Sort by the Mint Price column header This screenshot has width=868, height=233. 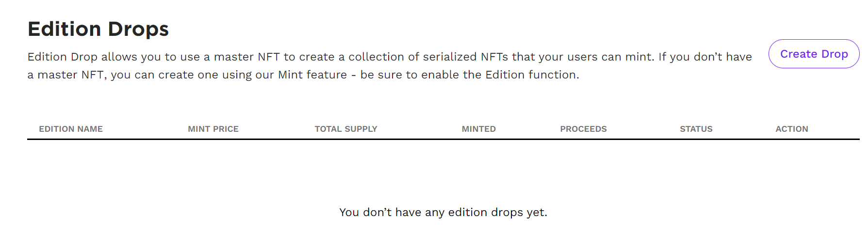point(213,129)
